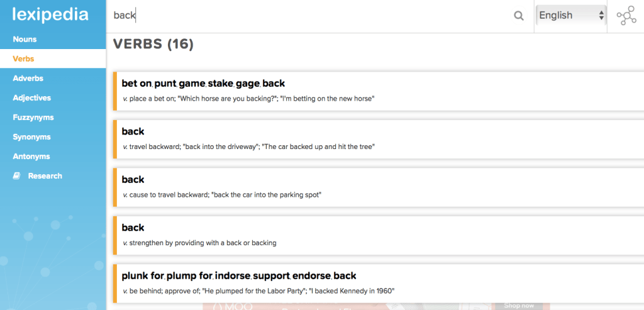
Task: Select the Nouns sidebar tab
Action: pyautogui.click(x=25, y=39)
